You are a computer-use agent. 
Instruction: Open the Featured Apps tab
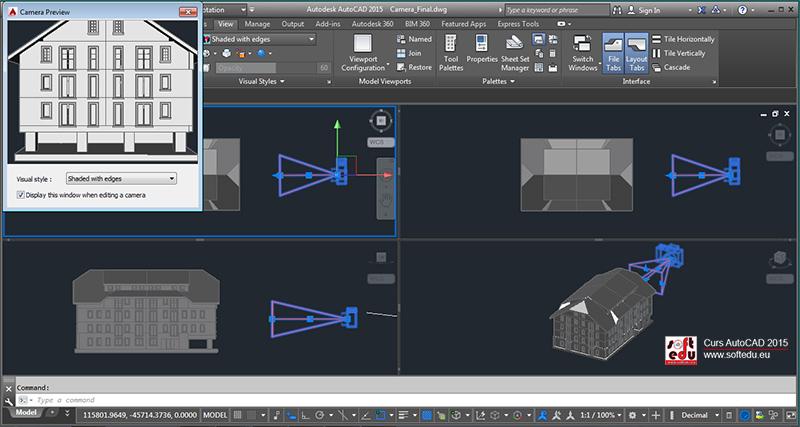click(463, 24)
